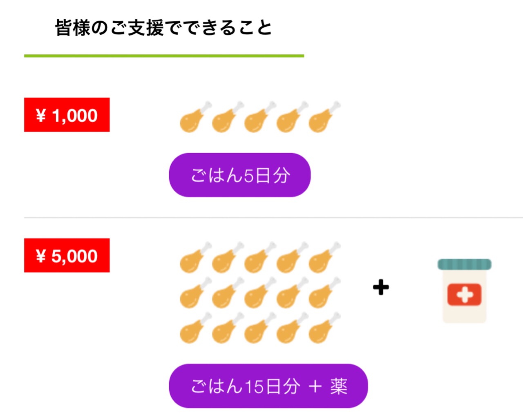Viewport: 523px width, 420px height.
Task: Click the top-left drumstick in the ¥5,000 grid
Action: tap(196, 257)
